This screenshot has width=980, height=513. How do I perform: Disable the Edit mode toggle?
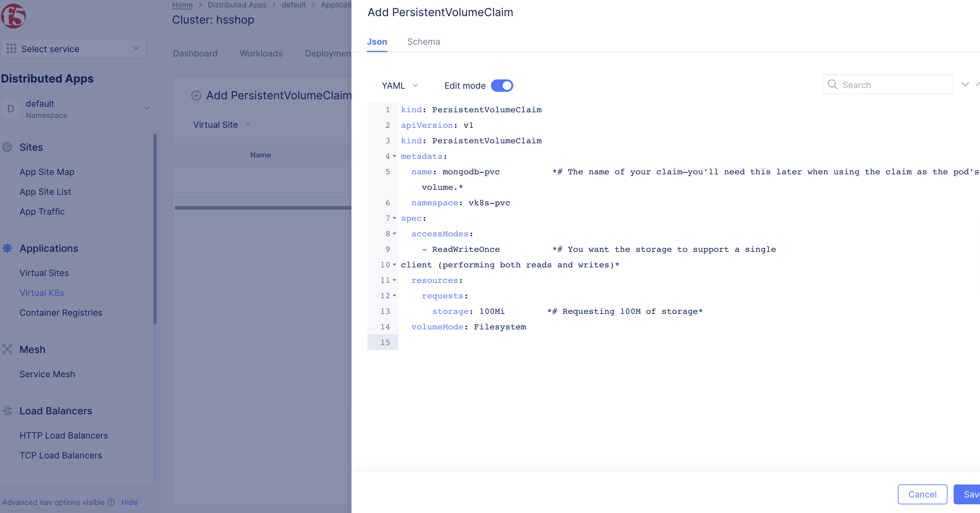[x=502, y=86]
